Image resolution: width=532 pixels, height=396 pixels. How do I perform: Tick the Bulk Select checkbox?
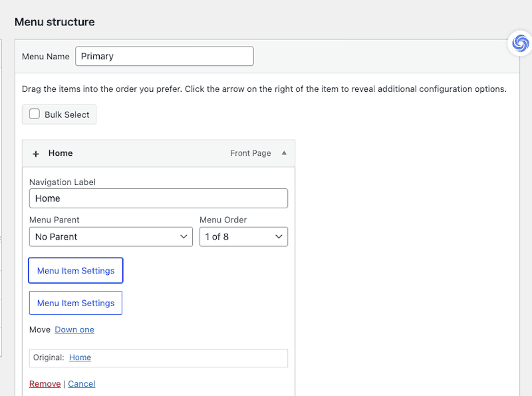tap(35, 114)
